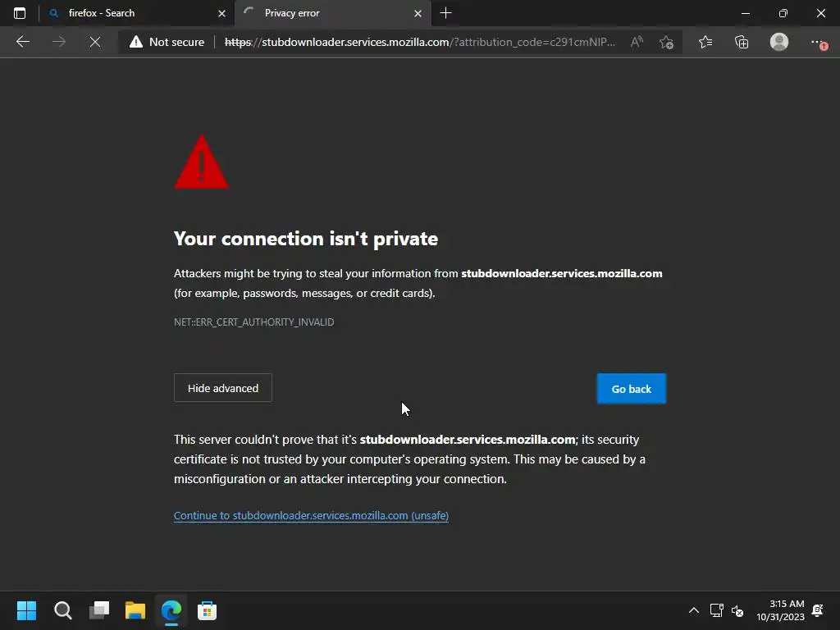Add this page to favorites
This screenshot has width=840, height=630.
pos(666,42)
